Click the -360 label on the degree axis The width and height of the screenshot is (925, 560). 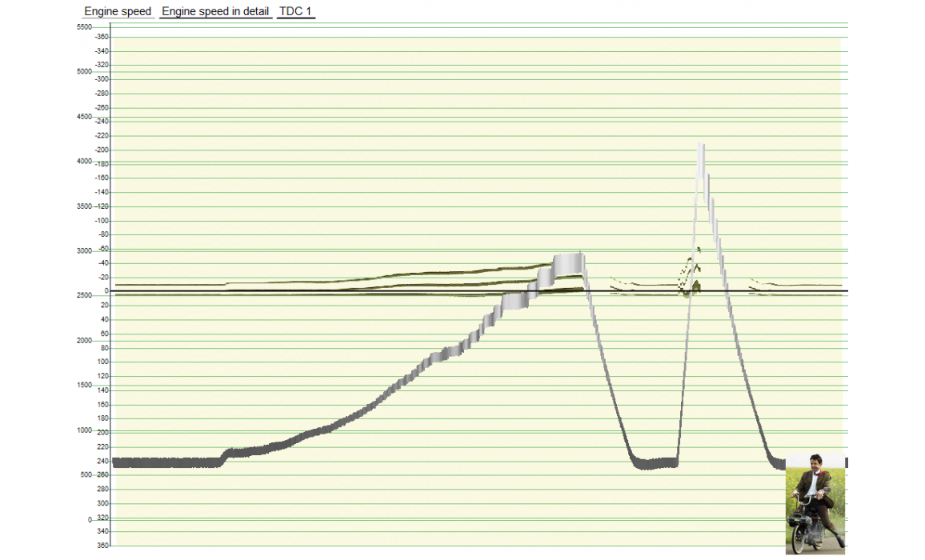[102, 37]
